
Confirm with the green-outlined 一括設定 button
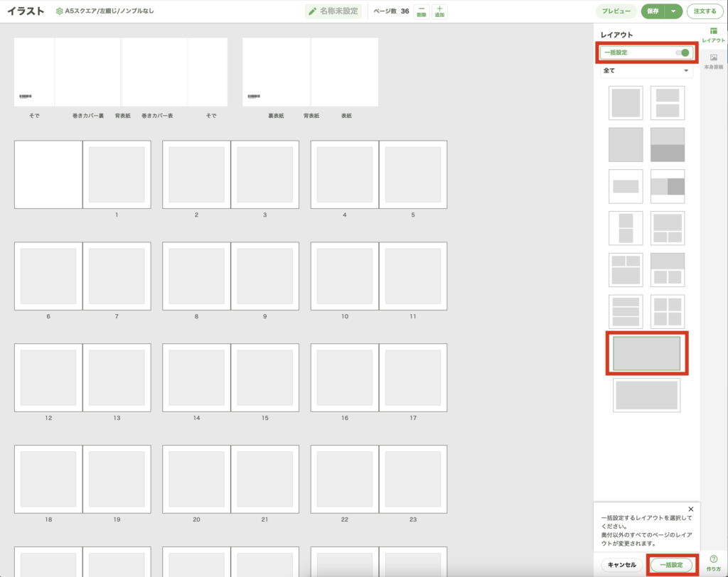tap(671, 565)
